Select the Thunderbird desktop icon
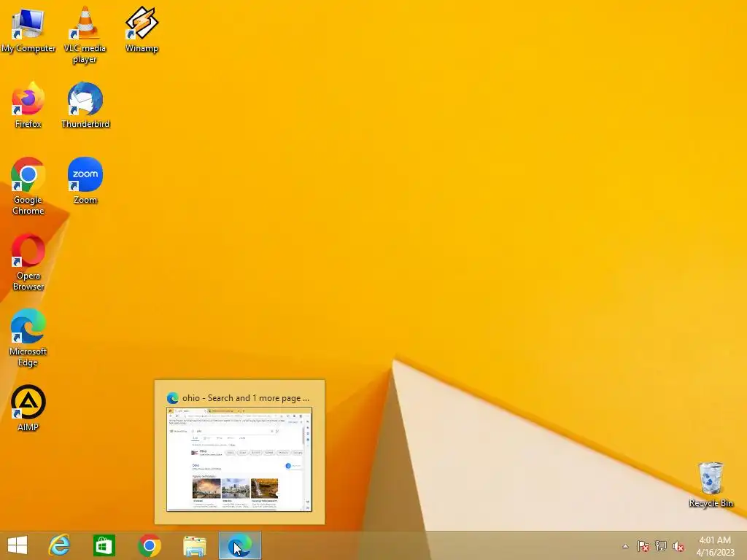This screenshot has width=747, height=560. pyautogui.click(x=85, y=106)
